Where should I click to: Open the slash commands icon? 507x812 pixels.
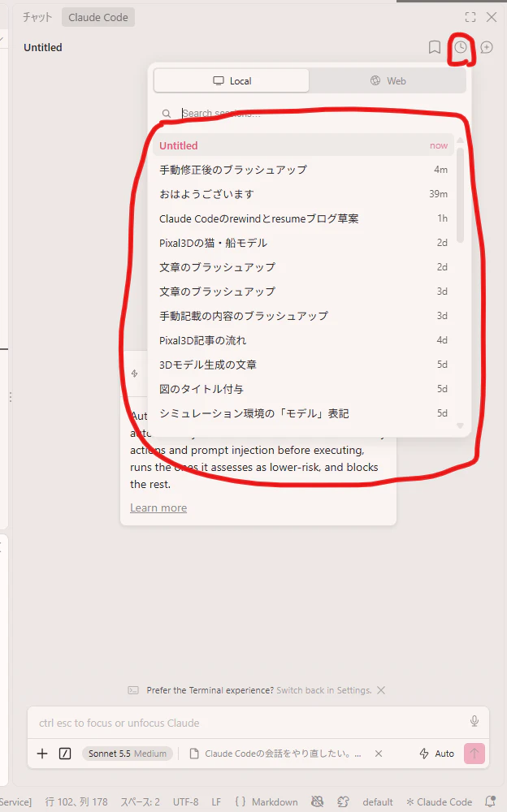pyautogui.click(x=65, y=754)
